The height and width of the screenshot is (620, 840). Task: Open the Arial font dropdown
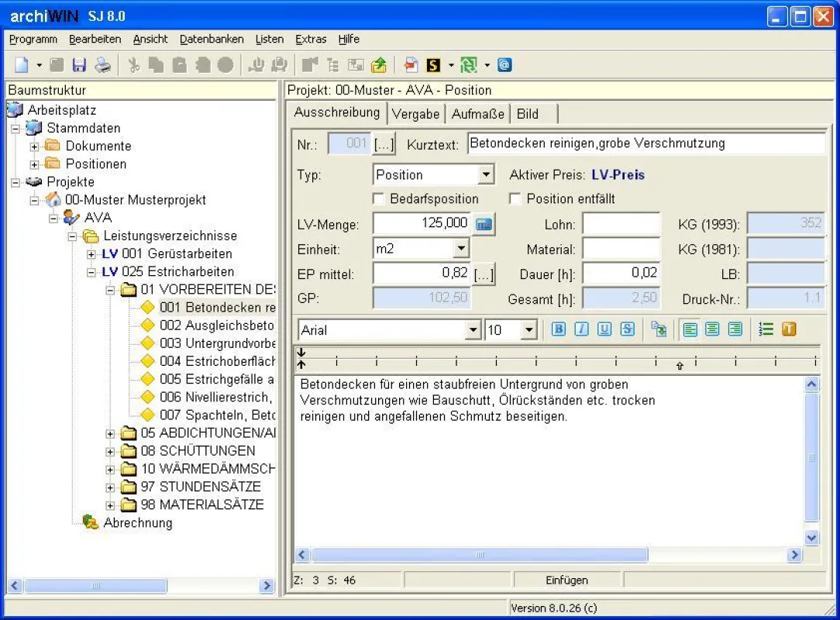tap(473, 330)
